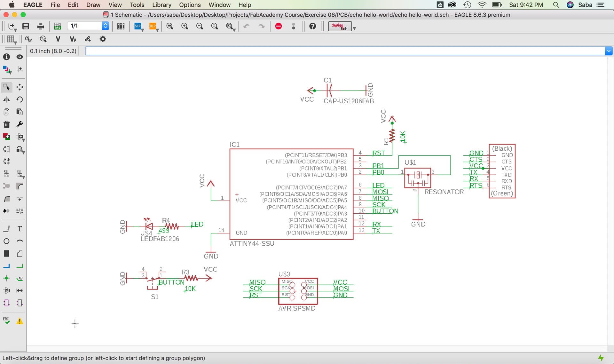Image resolution: width=614 pixels, height=364 pixels.
Task: Click in the command line input field
Action: tap(345, 51)
